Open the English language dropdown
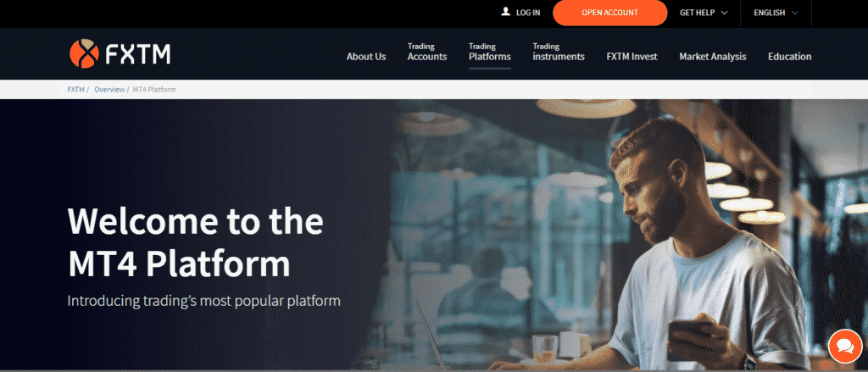Image resolution: width=868 pixels, height=372 pixels. [776, 13]
